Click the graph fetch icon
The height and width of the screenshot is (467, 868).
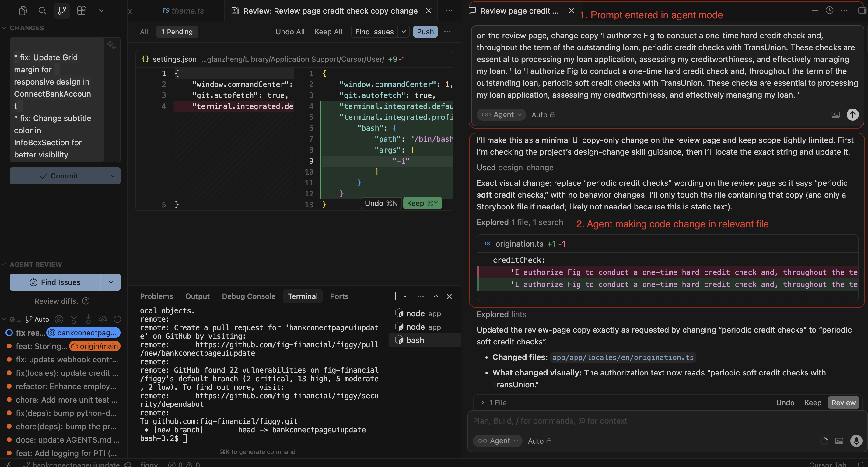pos(74,319)
